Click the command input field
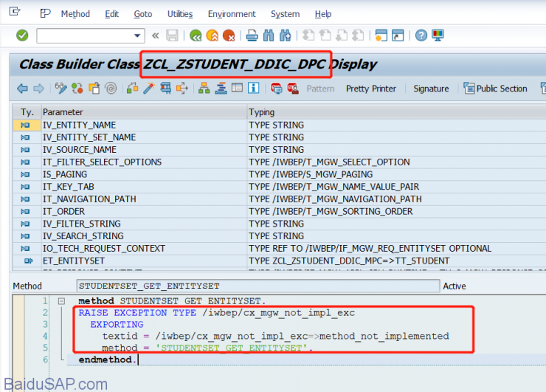This screenshot has width=546, height=392. click(x=83, y=35)
